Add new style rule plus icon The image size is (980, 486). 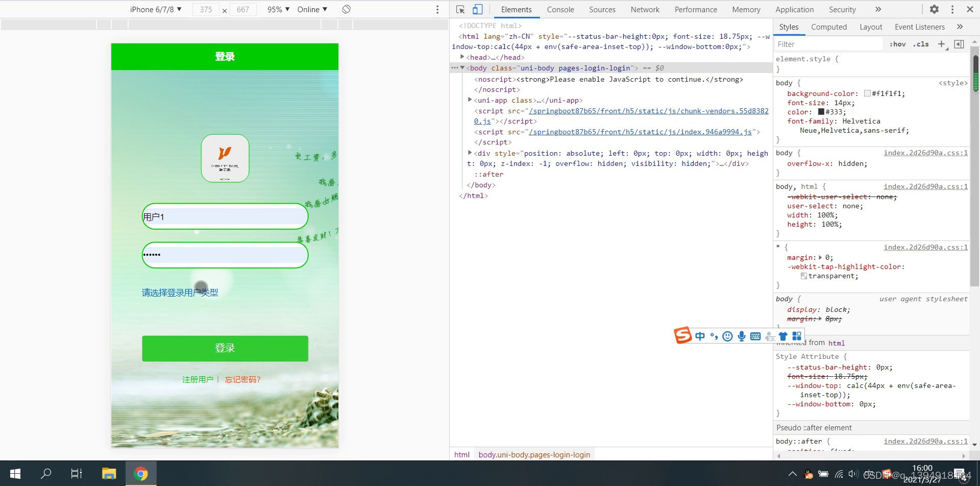(x=942, y=44)
